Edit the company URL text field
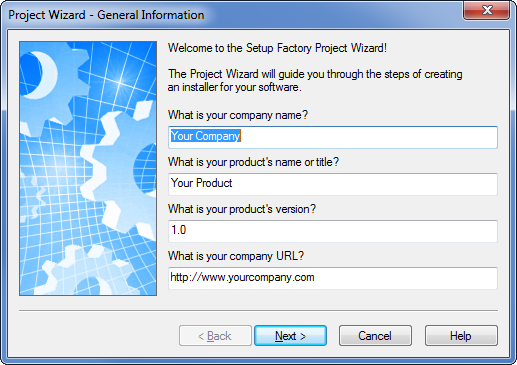The width and height of the screenshot is (517, 365). point(333,278)
